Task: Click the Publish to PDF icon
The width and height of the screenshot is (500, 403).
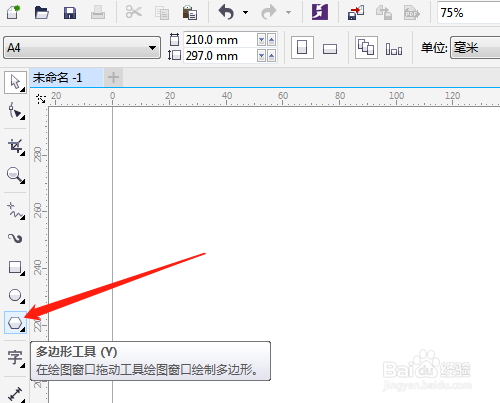Action: (411, 13)
